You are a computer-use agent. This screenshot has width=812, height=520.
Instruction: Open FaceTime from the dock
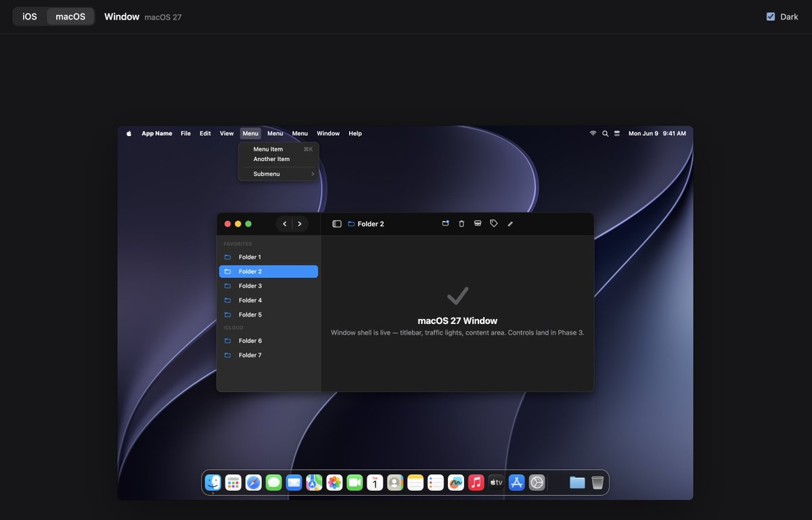355,482
